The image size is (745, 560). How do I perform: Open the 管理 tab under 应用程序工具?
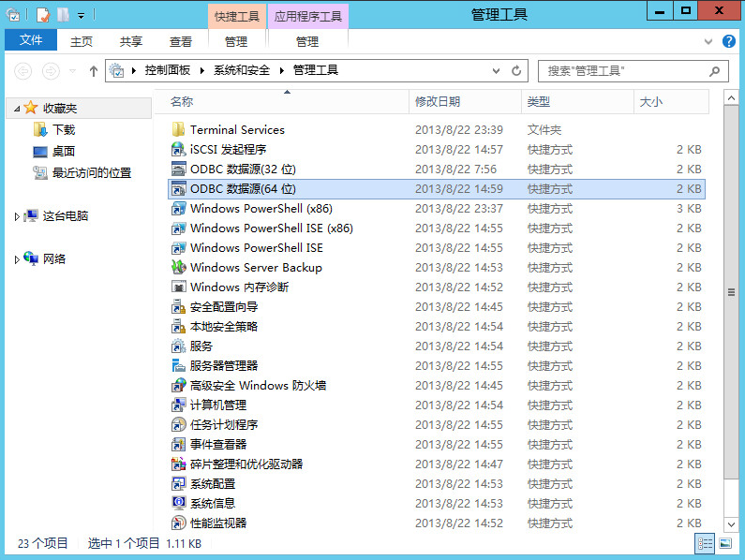(307, 42)
